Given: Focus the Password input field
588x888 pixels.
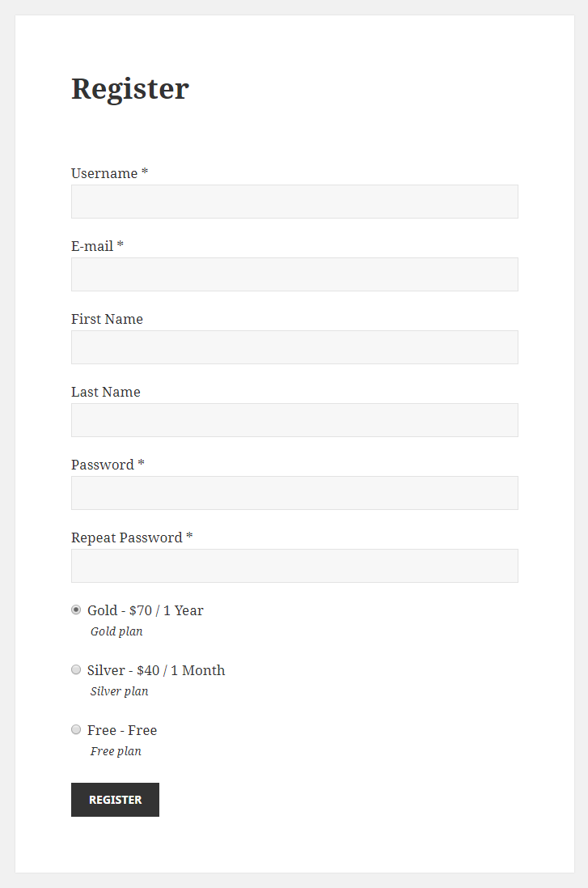Looking at the screenshot, I should [x=294, y=493].
